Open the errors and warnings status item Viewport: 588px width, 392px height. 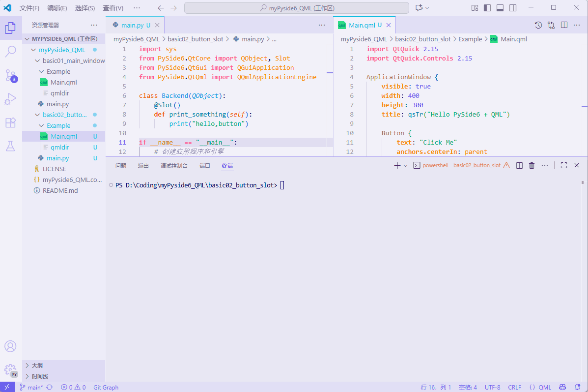74,387
